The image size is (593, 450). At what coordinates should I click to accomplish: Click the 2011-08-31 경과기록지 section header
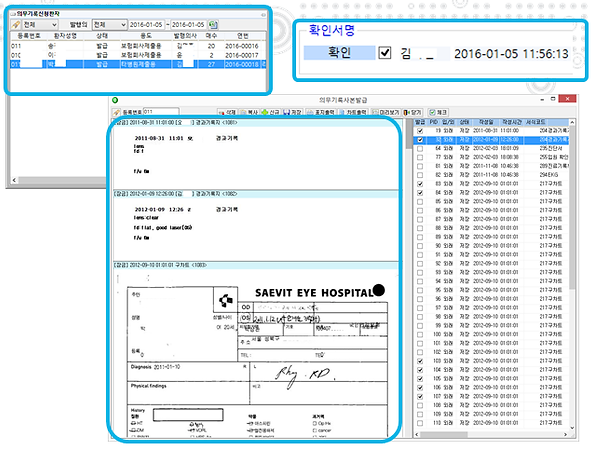coord(256,123)
